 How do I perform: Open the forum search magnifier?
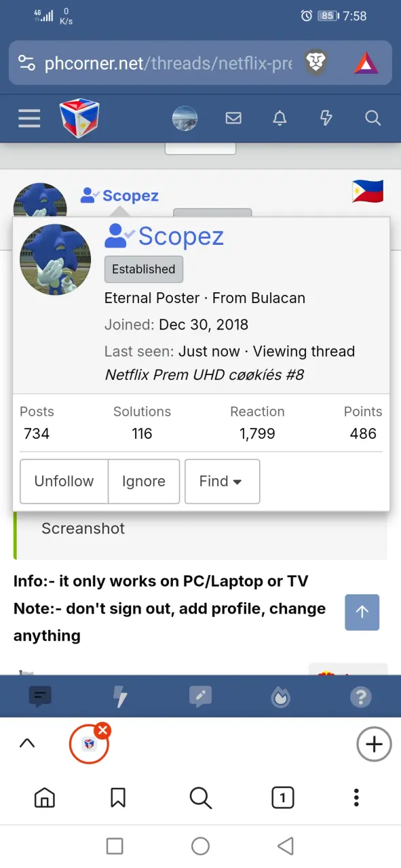pos(373,119)
